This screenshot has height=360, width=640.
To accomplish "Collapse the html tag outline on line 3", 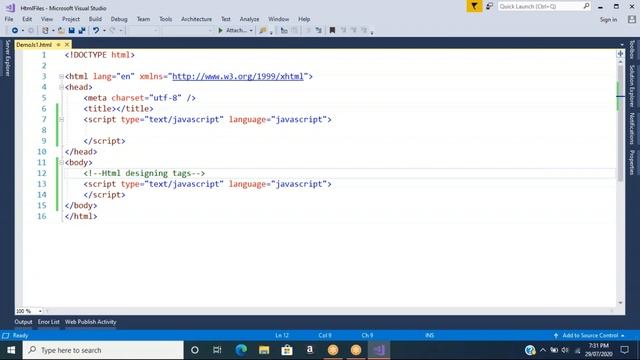I will (61, 76).
